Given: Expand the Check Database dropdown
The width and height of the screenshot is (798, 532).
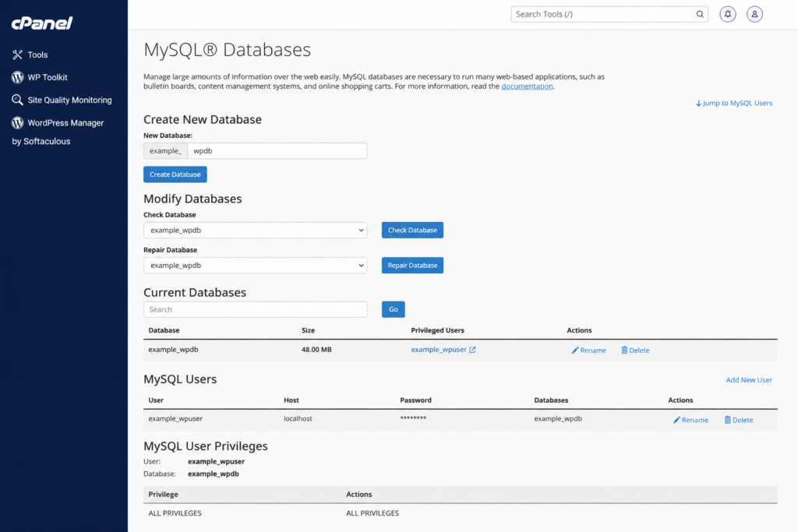Looking at the screenshot, I should (x=255, y=231).
